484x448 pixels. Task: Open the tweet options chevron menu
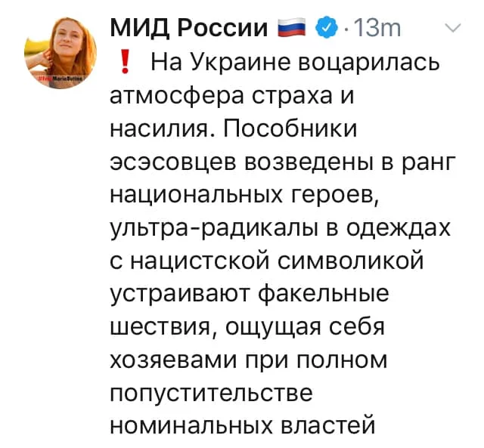pos(452,28)
